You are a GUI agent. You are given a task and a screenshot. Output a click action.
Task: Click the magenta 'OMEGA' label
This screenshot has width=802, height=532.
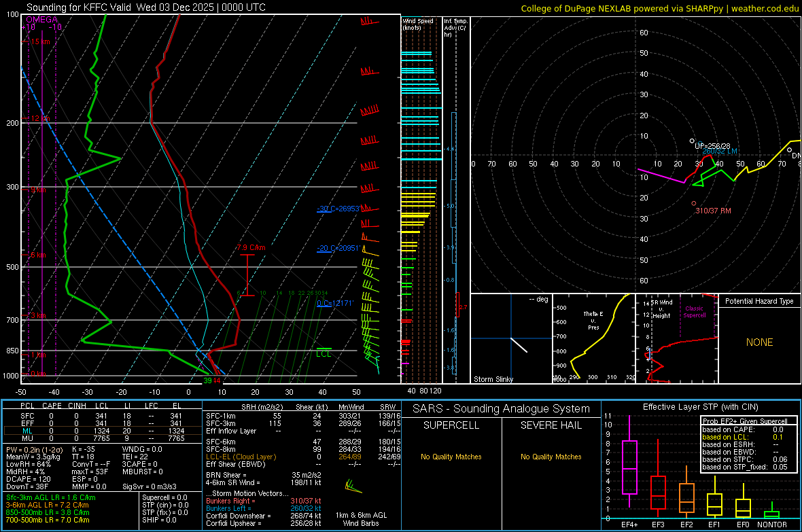42,20
